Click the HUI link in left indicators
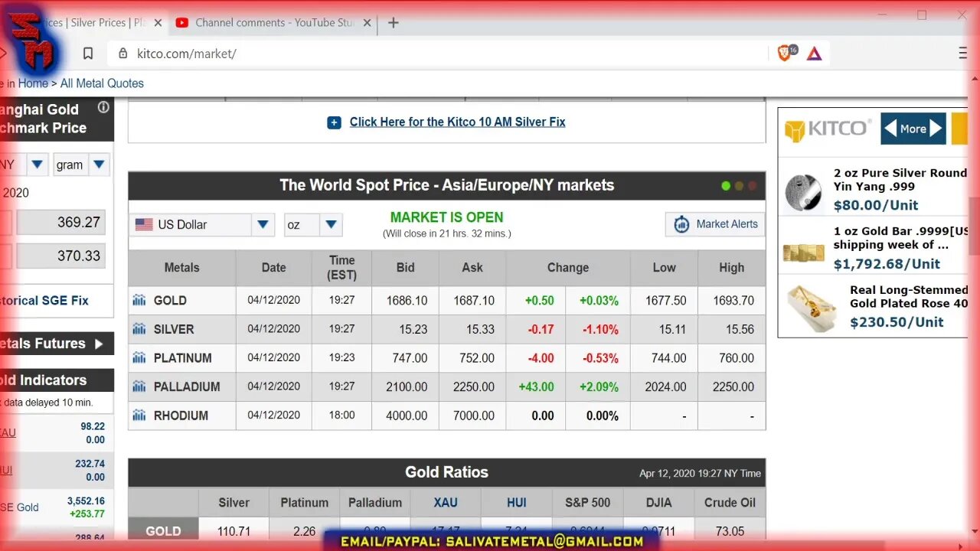 (6, 470)
